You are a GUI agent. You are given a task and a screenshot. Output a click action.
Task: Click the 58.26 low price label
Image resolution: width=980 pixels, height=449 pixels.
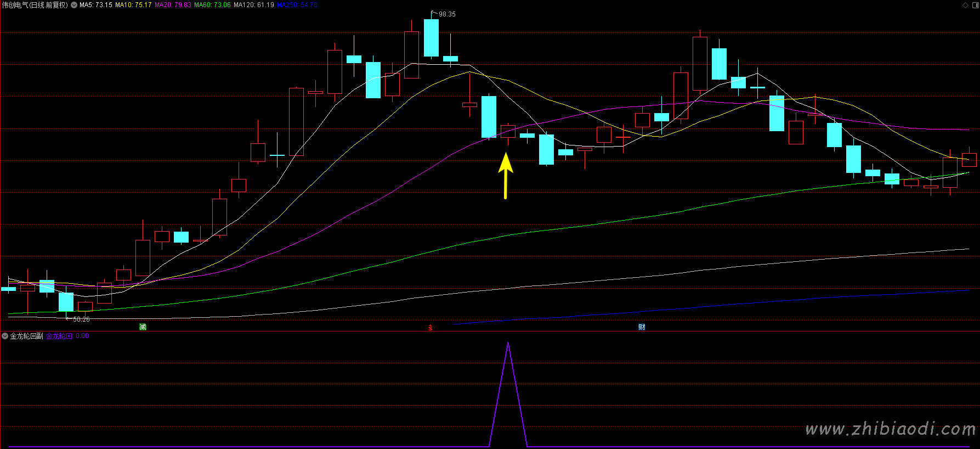point(81,319)
